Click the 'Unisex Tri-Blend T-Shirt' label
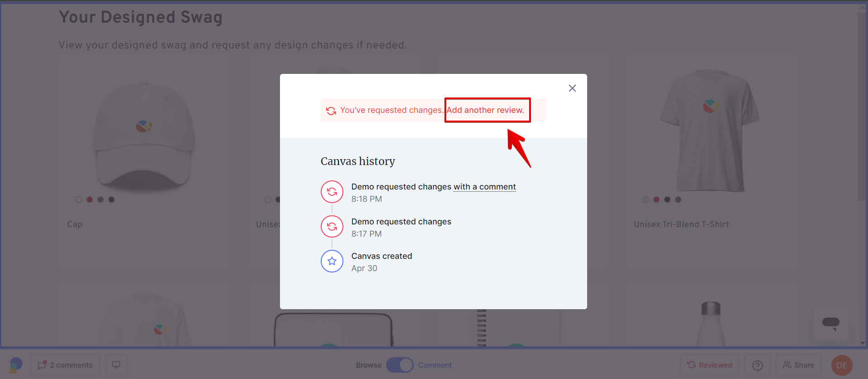 pos(681,224)
